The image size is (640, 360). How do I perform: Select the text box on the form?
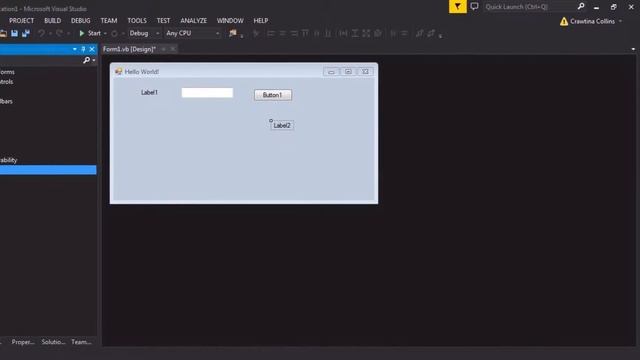(207, 93)
